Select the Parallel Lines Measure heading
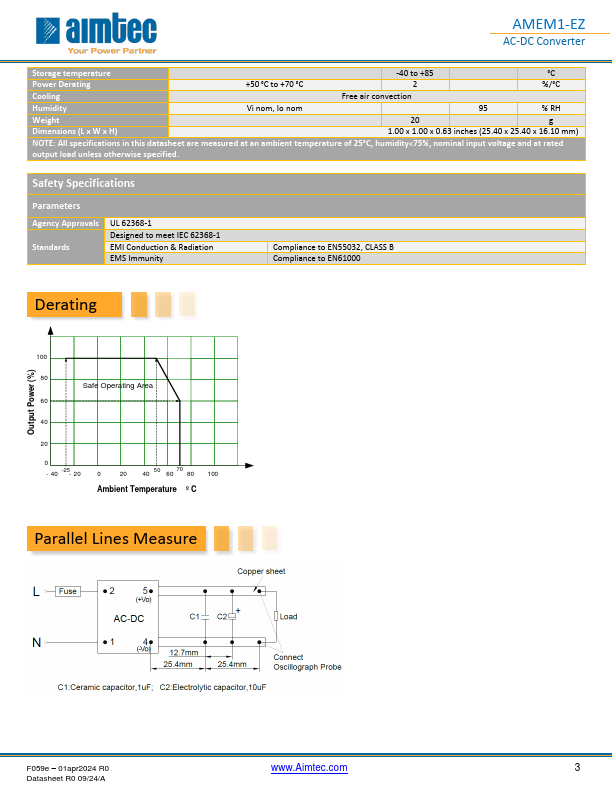 (x=116, y=539)
